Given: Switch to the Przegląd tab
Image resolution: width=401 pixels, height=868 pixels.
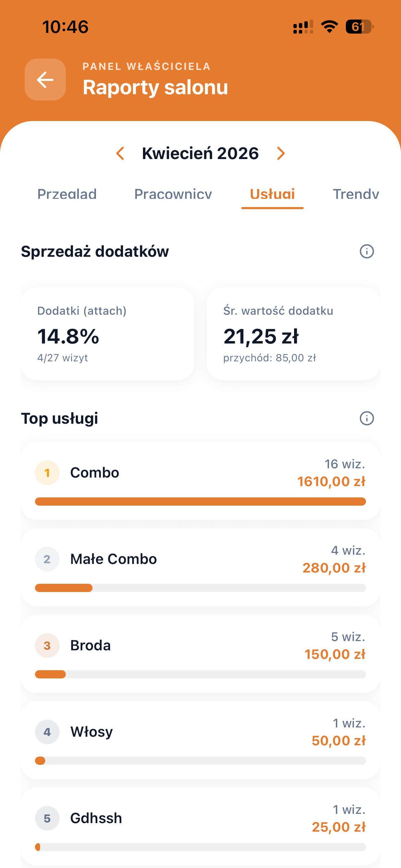Looking at the screenshot, I should coord(67,194).
